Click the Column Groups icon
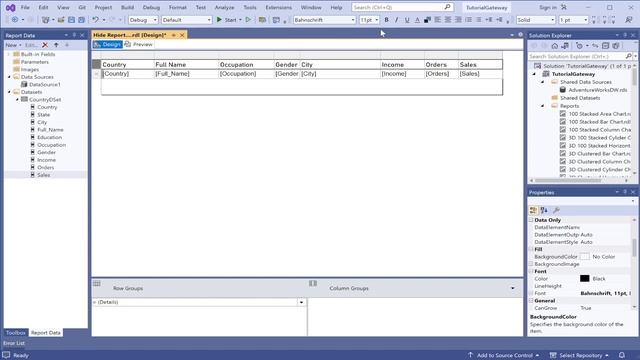 [313, 283]
